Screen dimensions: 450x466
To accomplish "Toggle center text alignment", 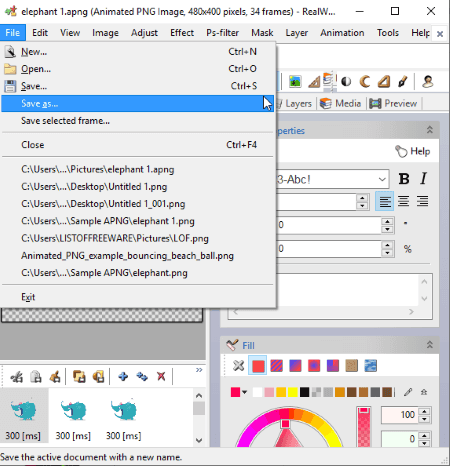I will [x=403, y=201].
